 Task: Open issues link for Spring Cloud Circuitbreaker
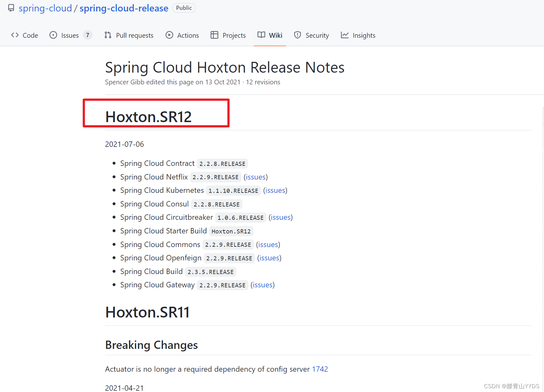(x=281, y=217)
